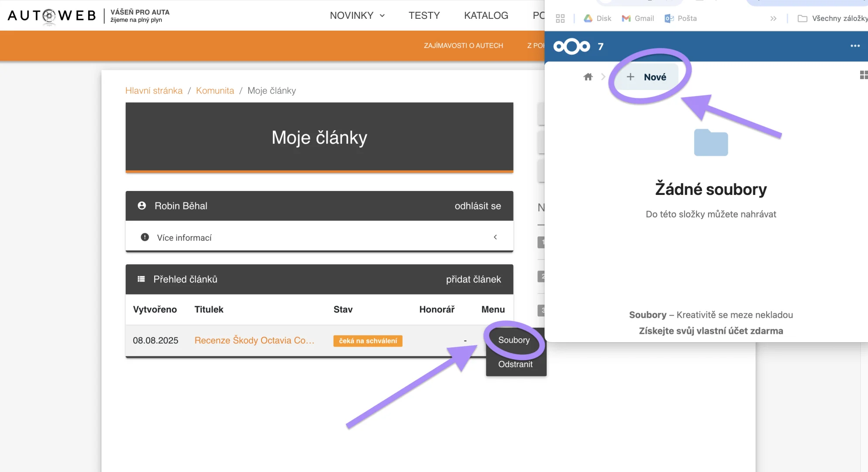Viewport: 868px width, 472px height.
Task: Select Soubory from the article menu
Action: pos(514,340)
